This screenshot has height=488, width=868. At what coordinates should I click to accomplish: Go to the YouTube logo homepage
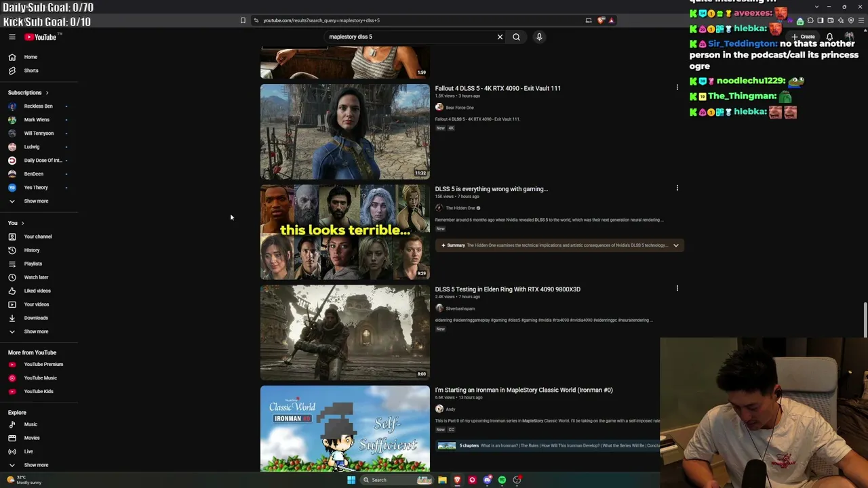point(41,37)
